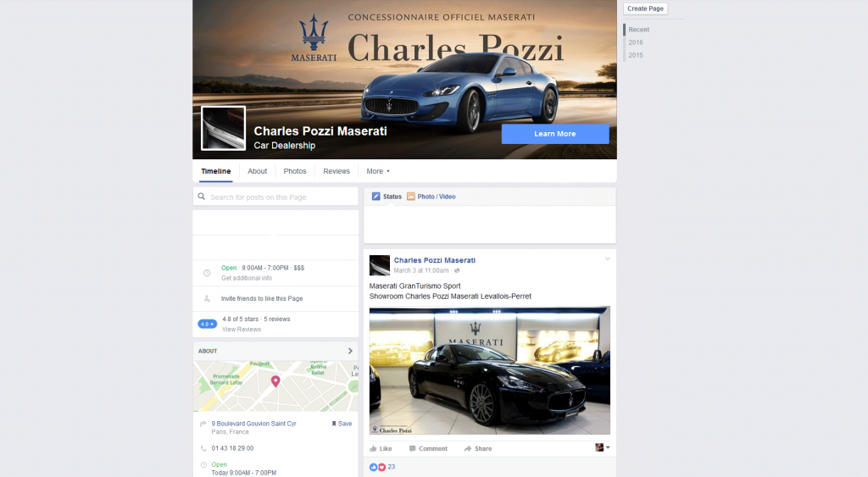Image resolution: width=868 pixels, height=477 pixels.
Task: Open the post-as identity selector dropdown
Action: click(603, 447)
